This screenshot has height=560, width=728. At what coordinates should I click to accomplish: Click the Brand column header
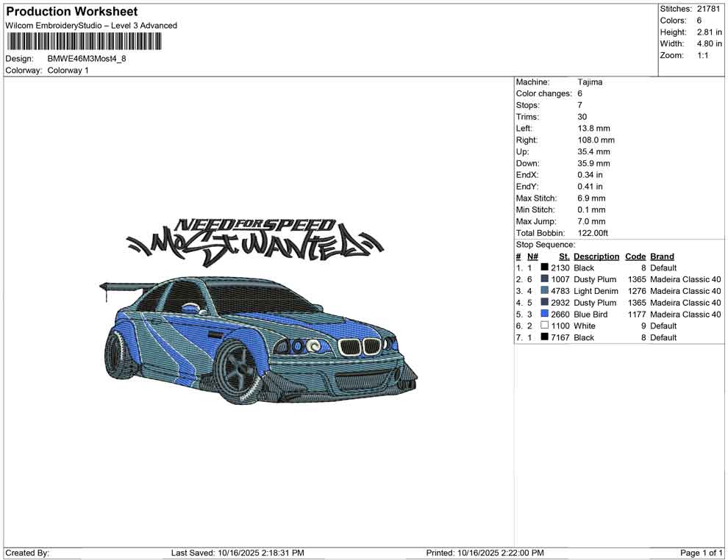coord(662,256)
